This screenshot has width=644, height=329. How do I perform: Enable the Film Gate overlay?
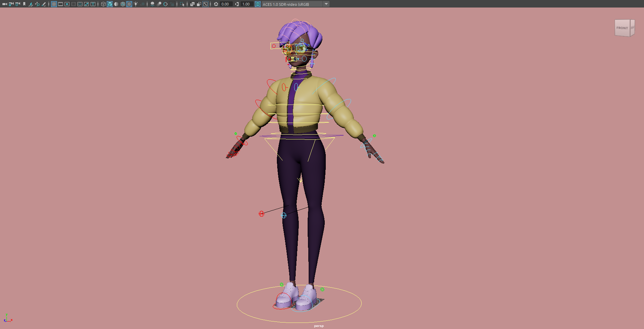click(61, 4)
